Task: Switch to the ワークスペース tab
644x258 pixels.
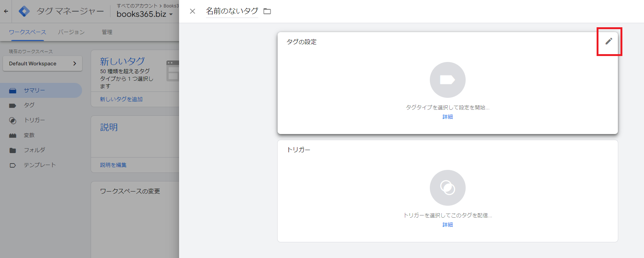Action: 28,32
